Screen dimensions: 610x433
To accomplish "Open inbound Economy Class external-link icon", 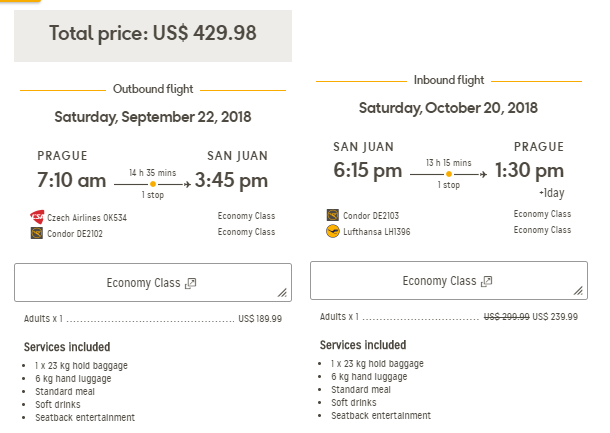I will point(487,281).
